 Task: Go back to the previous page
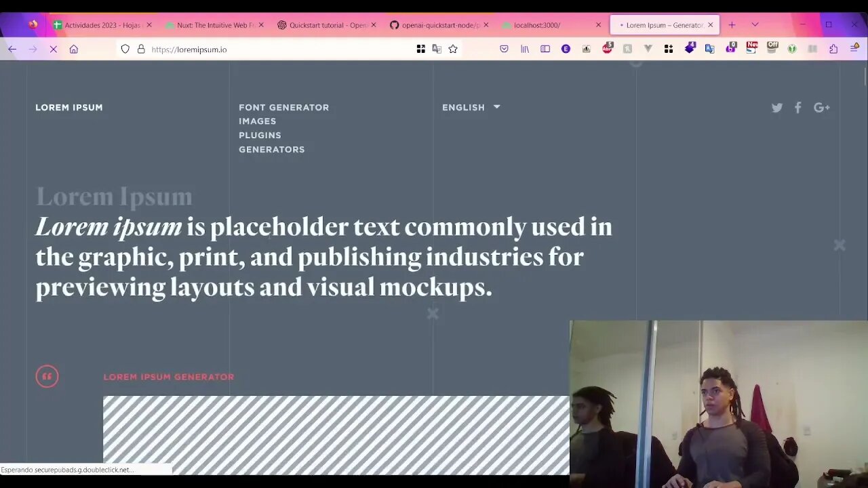coord(12,49)
